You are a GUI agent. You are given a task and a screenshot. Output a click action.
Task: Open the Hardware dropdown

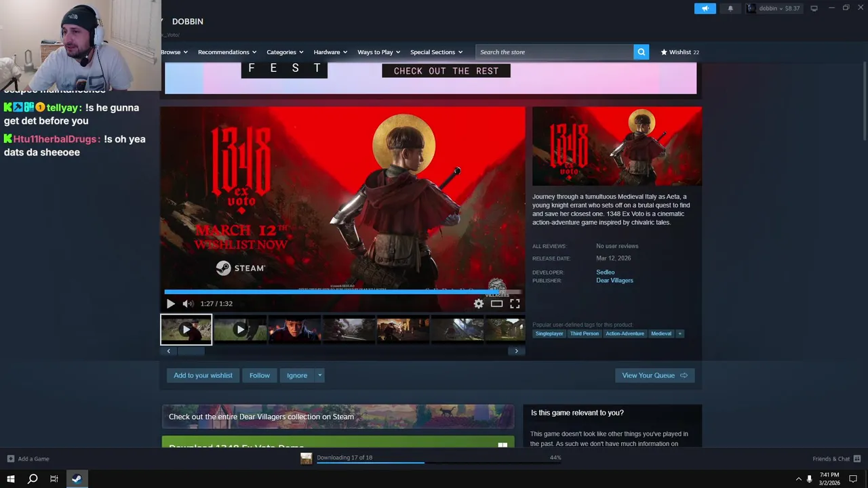[x=330, y=52]
